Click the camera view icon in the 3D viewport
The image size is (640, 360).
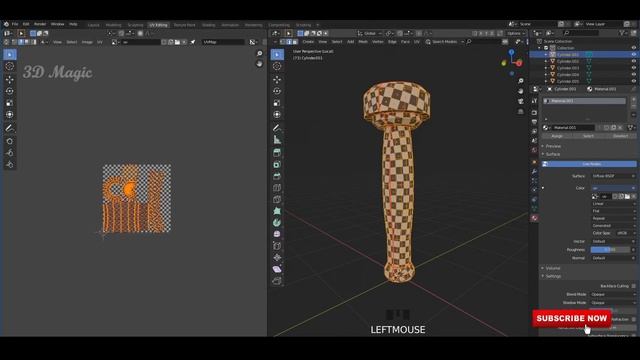pos(521,101)
